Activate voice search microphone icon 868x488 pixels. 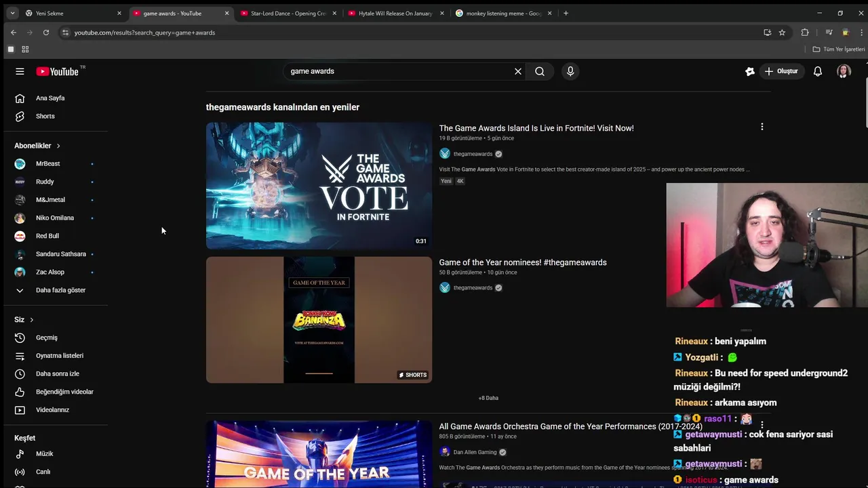point(570,71)
